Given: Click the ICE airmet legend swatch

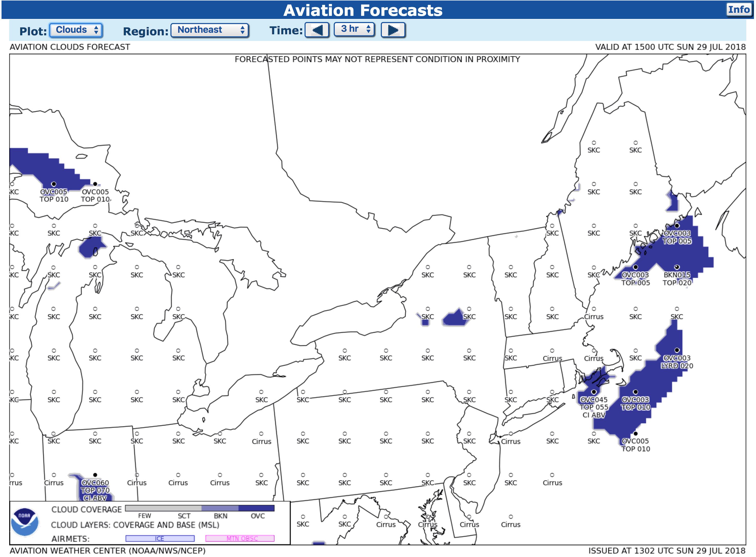Looking at the screenshot, I should click(160, 539).
